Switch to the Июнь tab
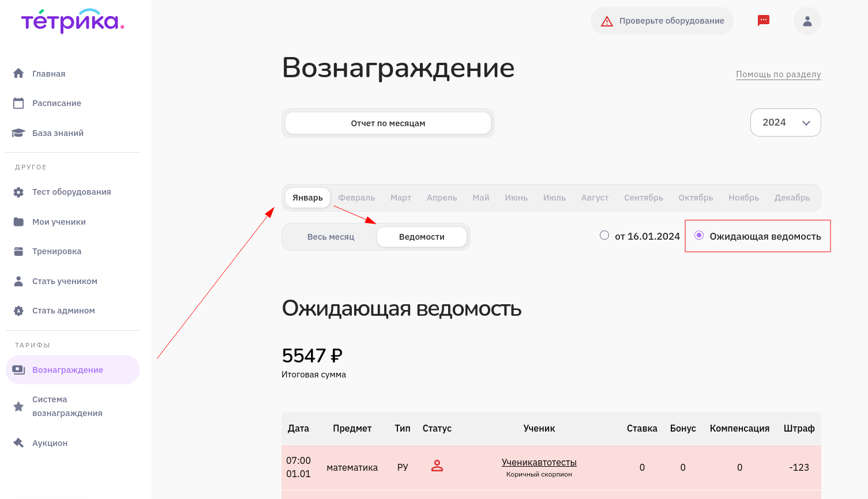Viewport: 868px width, 499px height. click(516, 198)
